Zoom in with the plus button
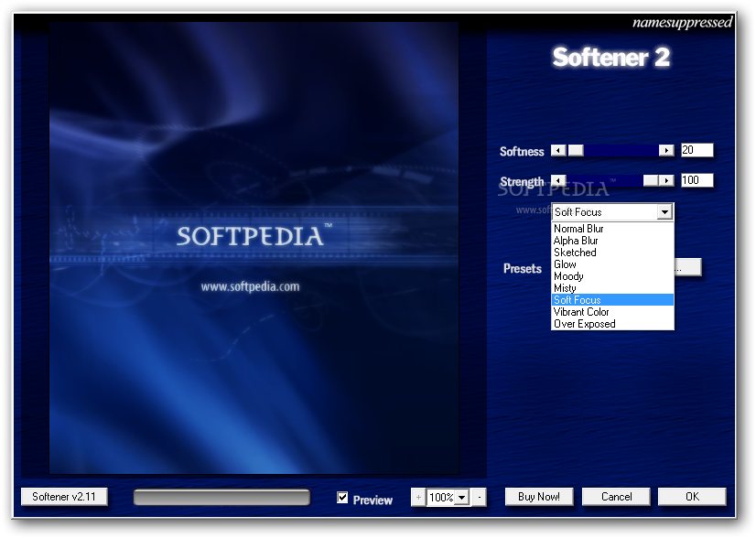Viewport: 756px width, 538px height. (x=418, y=497)
